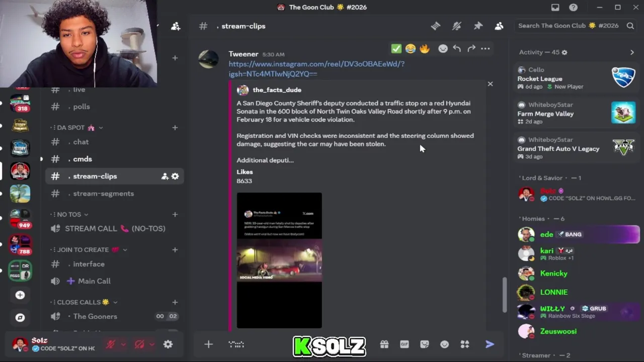The image size is (644, 362).
Task: React with the laughing tears emoji
Action: [x=411, y=48]
